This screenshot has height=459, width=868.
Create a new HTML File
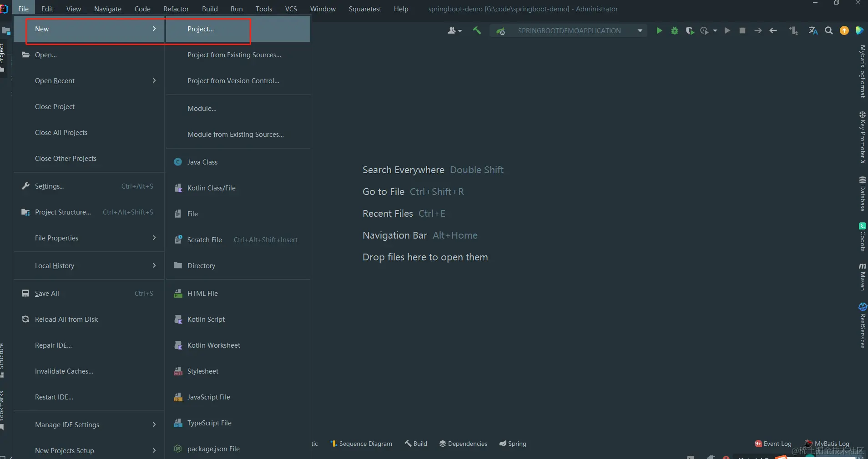pos(238,294)
